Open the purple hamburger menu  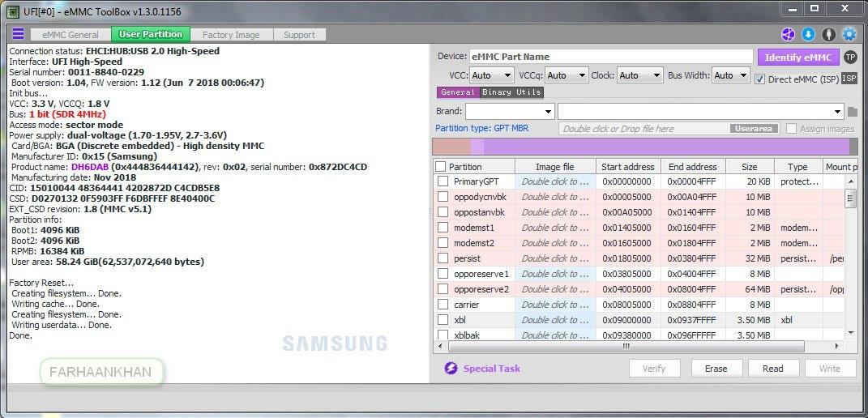click(x=18, y=34)
